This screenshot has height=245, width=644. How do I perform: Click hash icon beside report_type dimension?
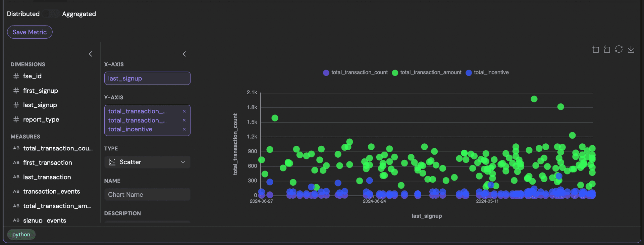coord(16,119)
